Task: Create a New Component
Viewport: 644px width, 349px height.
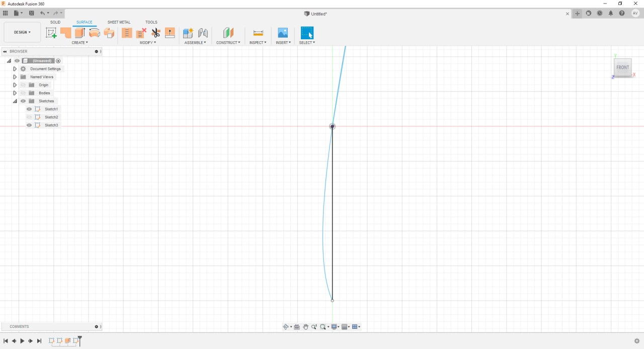Action: [188, 33]
